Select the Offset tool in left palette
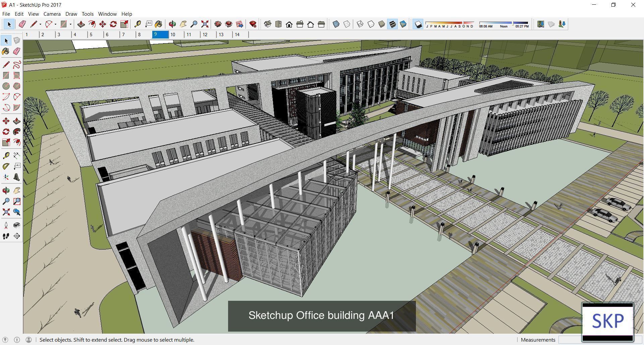The height and width of the screenshot is (345, 644). point(17,142)
